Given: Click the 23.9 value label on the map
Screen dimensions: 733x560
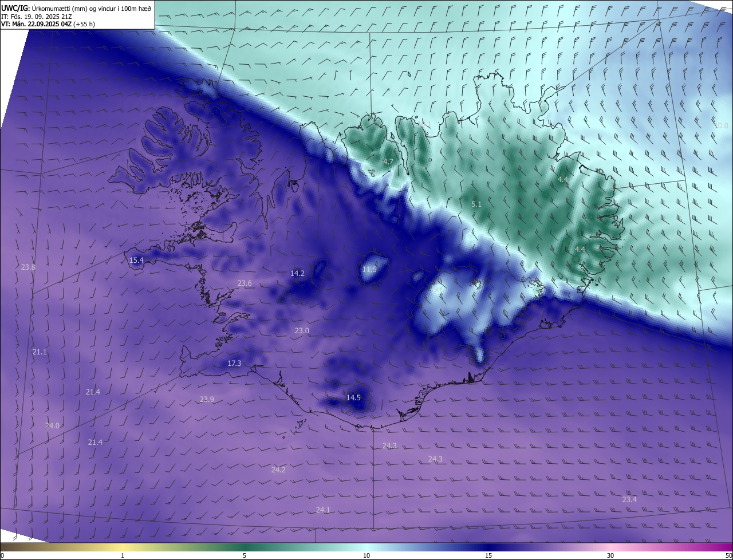Looking at the screenshot, I should pos(207,399).
